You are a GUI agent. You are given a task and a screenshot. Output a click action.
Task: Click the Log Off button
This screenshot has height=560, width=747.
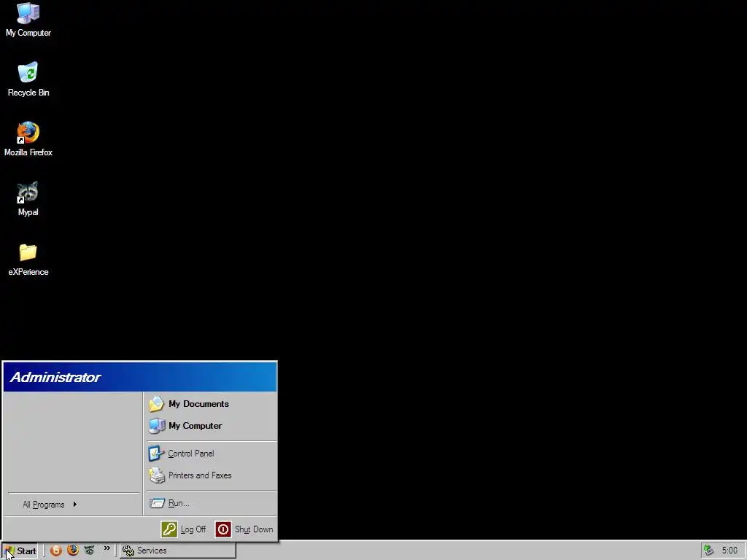184,529
